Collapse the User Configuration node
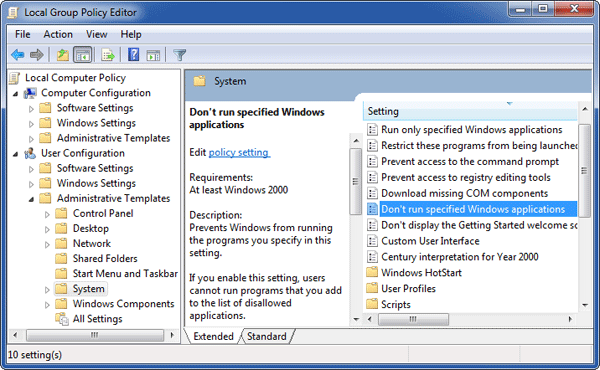Viewport: 600px width, 370px height. point(15,154)
